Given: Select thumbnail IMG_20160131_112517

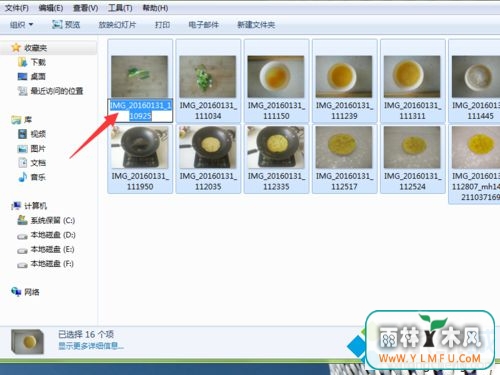Looking at the screenshot, I should [x=344, y=147].
